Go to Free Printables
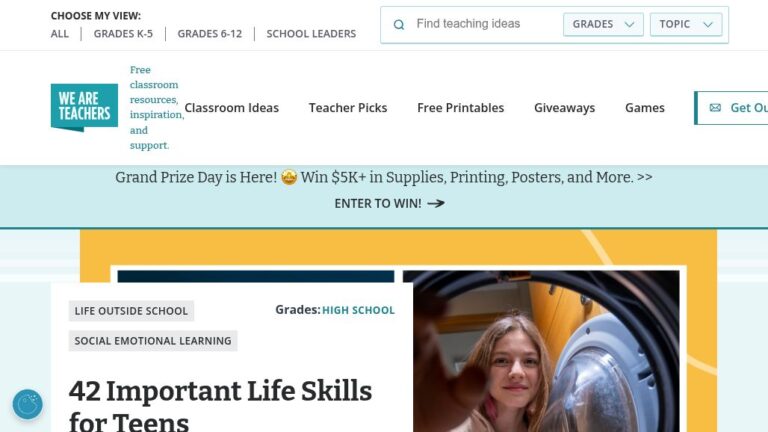This screenshot has width=768, height=432. click(461, 108)
